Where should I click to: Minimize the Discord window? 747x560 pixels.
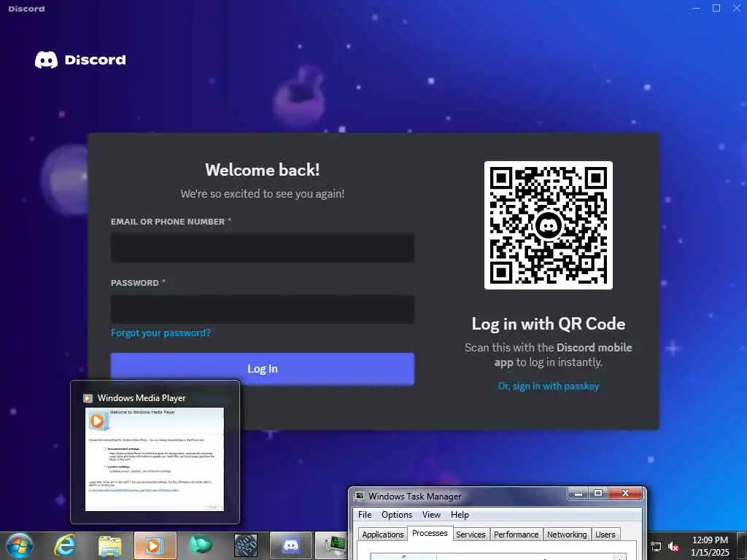(697, 8)
